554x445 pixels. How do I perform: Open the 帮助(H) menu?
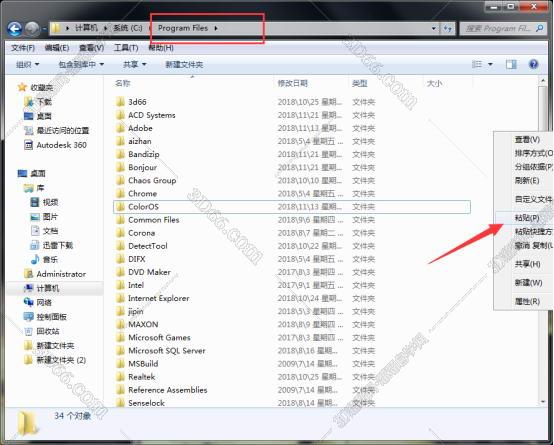pyautogui.click(x=161, y=48)
